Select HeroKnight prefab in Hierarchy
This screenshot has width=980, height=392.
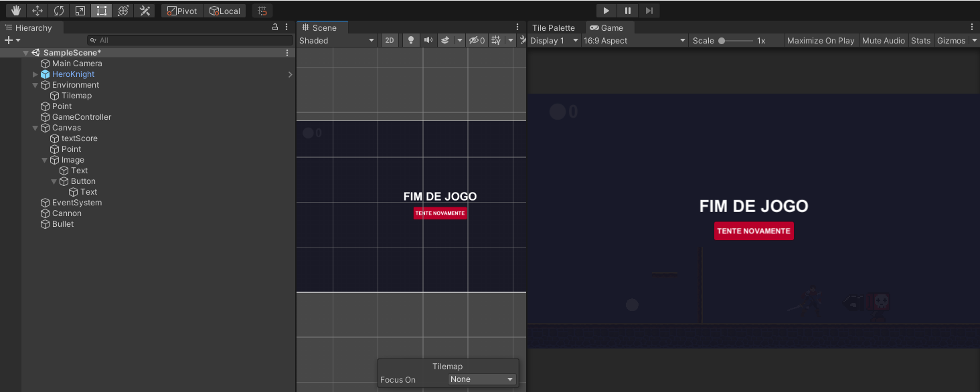coord(73,74)
